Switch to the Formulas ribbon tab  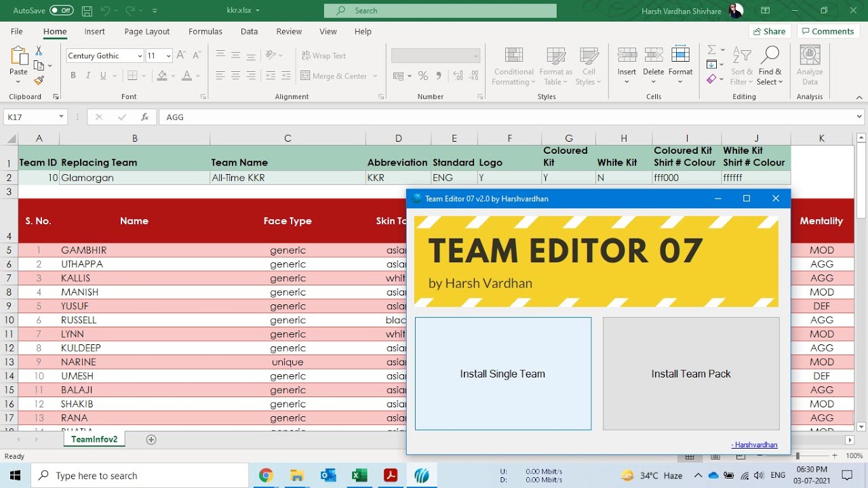[205, 31]
